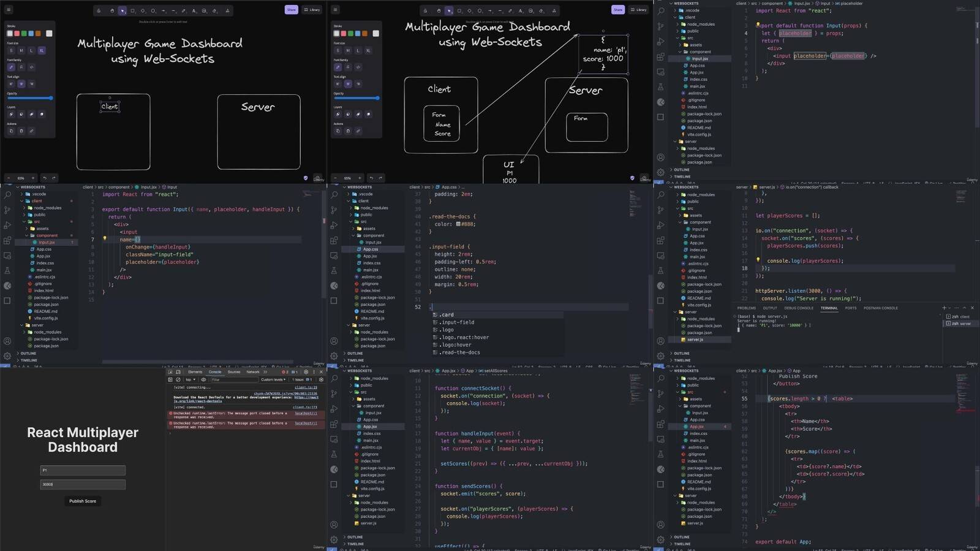
Task: Open PROBLEMS tab in the server.js window panel
Action: 746,308
